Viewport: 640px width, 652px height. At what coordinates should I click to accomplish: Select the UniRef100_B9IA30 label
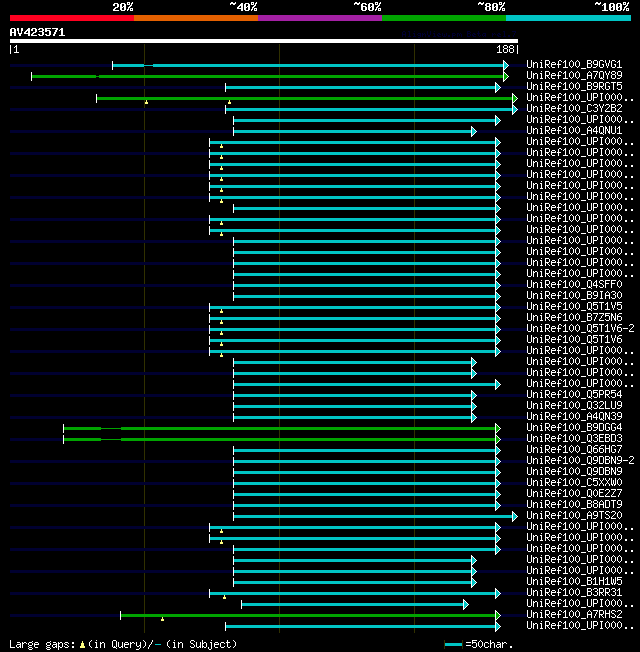574,296
